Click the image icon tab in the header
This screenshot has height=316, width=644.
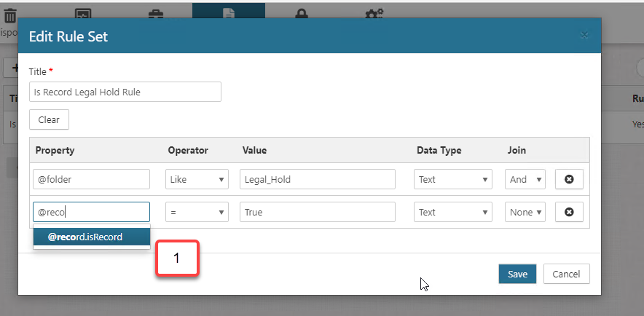click(83, 15)
